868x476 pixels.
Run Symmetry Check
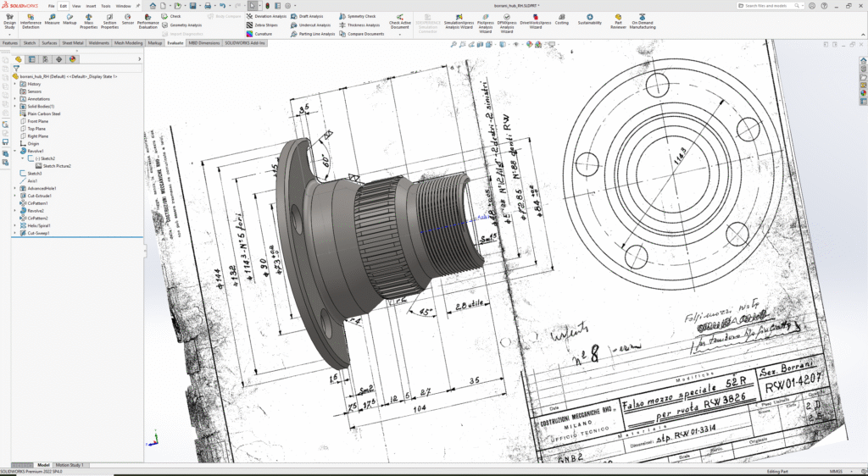357,17
